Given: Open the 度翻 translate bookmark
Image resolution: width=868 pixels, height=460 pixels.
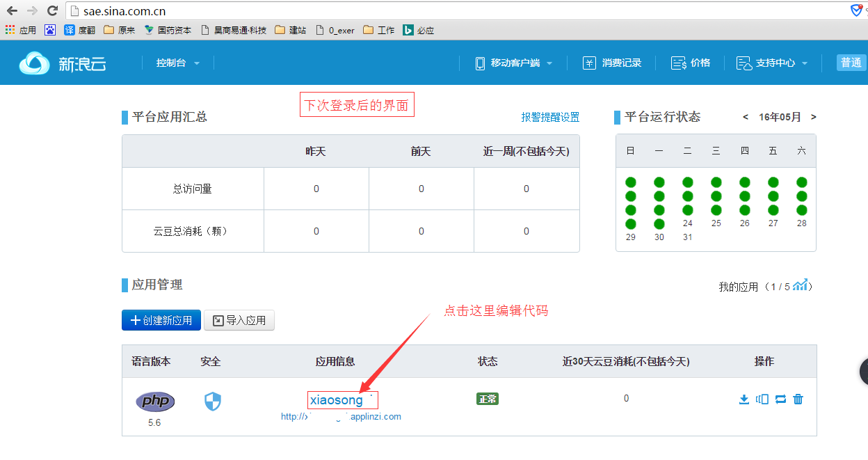Looking at the screenshot, I should click(x=79, y=30).
